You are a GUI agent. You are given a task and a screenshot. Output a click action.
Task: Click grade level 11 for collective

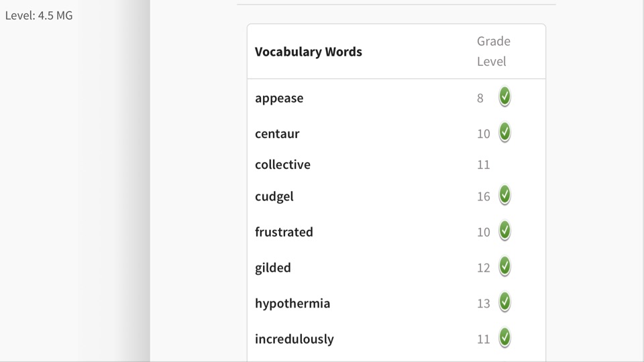tap(484, 165)
